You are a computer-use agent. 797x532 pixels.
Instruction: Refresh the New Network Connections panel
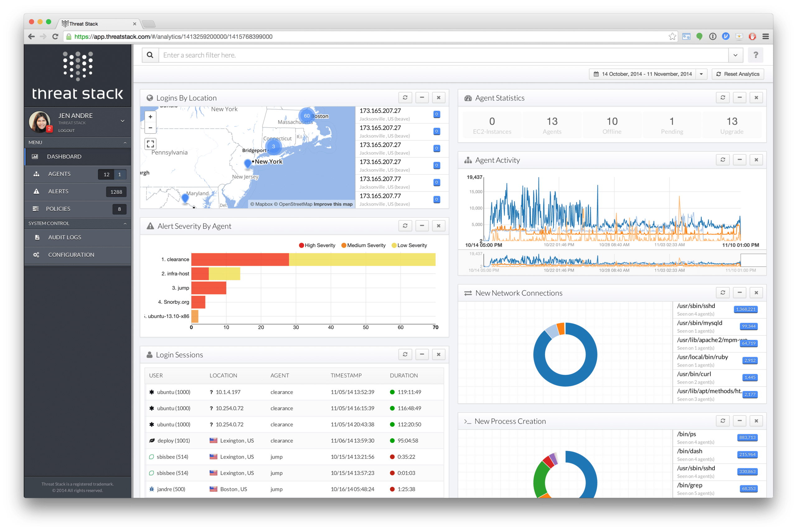pyautogui.click(x=723, y=292)
